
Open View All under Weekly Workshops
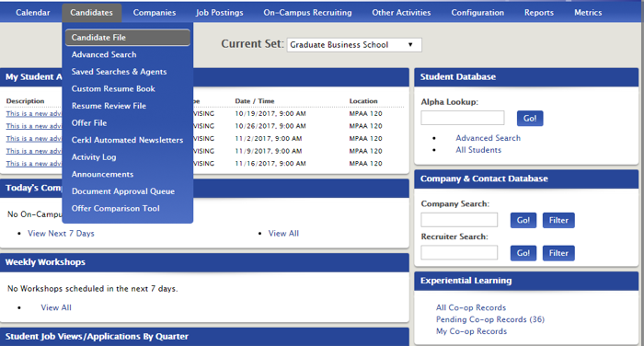click(x=56, y=307)
